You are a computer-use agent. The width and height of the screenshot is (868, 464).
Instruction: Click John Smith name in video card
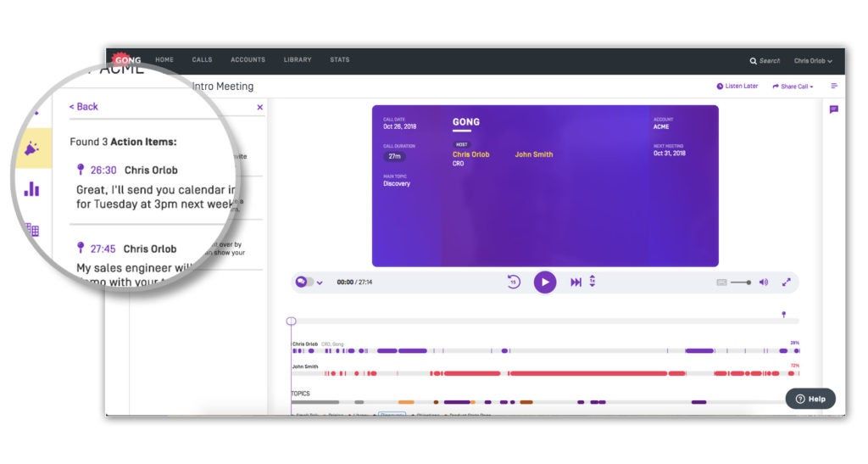click(x=534, y=154)
